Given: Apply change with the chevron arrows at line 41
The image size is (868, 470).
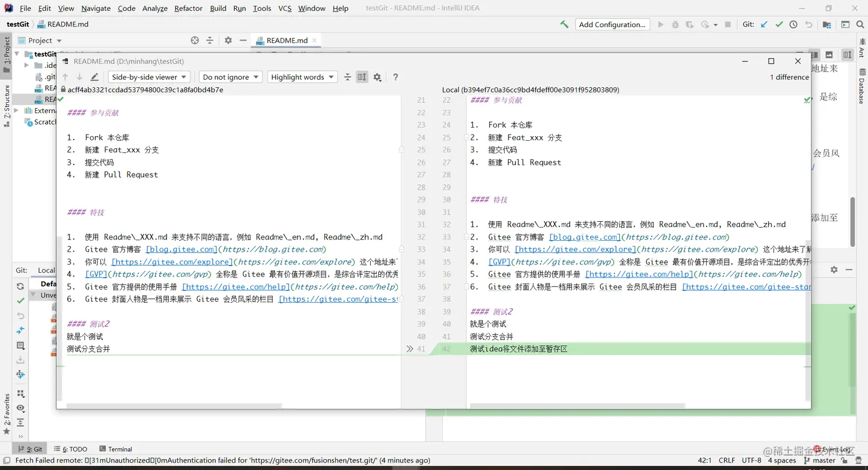Looking at the screenshot, I should pos(409,349).
